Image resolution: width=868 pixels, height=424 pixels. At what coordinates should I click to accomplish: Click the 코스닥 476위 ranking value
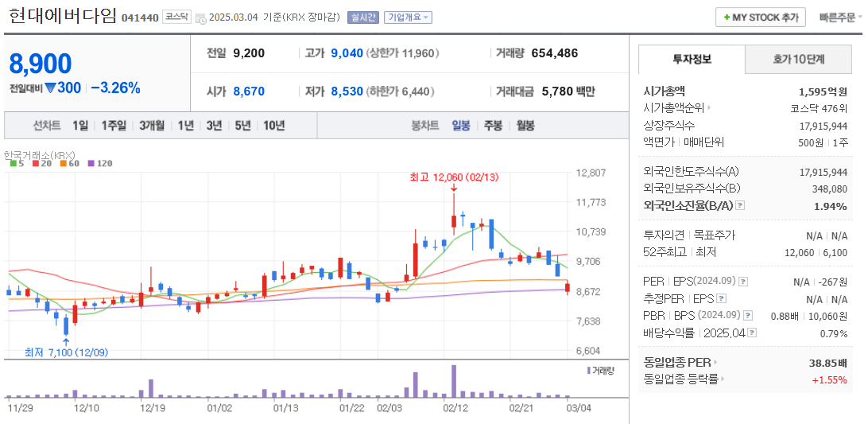point(820,108)
